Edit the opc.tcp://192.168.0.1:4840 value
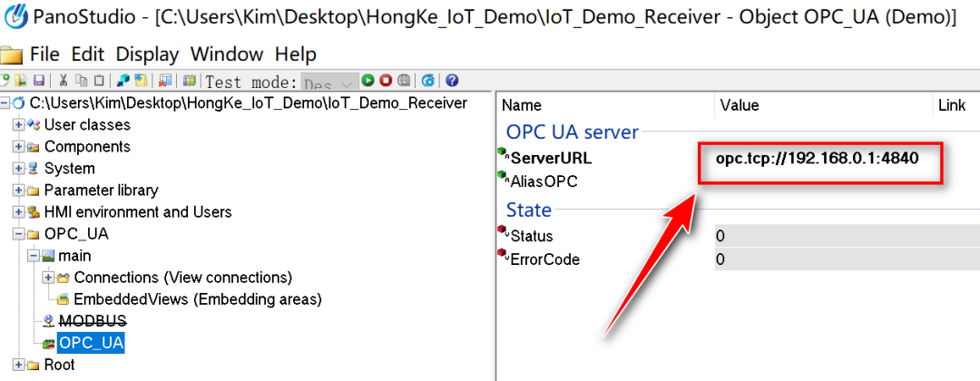 click(x=817, y=158)
